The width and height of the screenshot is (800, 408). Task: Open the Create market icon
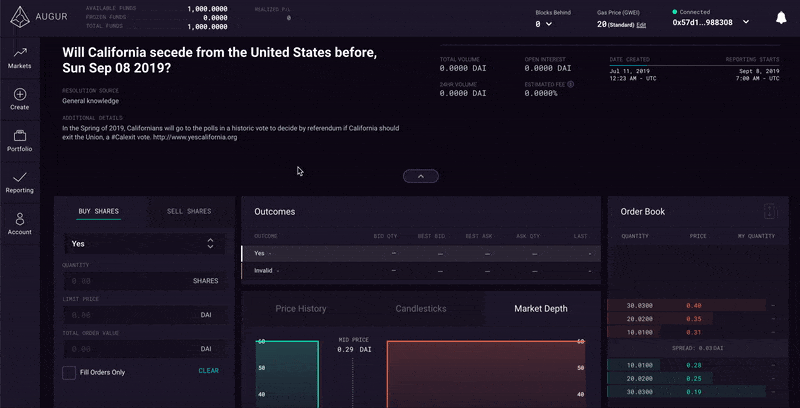tap(20, 94)
